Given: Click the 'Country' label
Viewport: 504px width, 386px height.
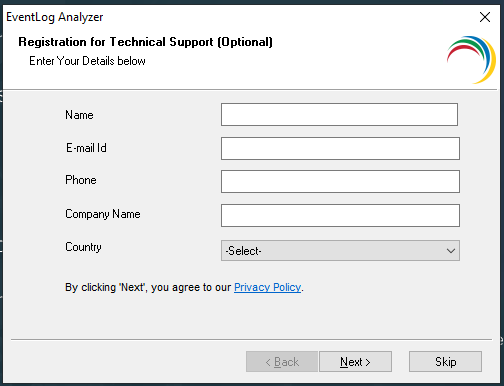Looking at the screenshot, I should click(83, 247).
